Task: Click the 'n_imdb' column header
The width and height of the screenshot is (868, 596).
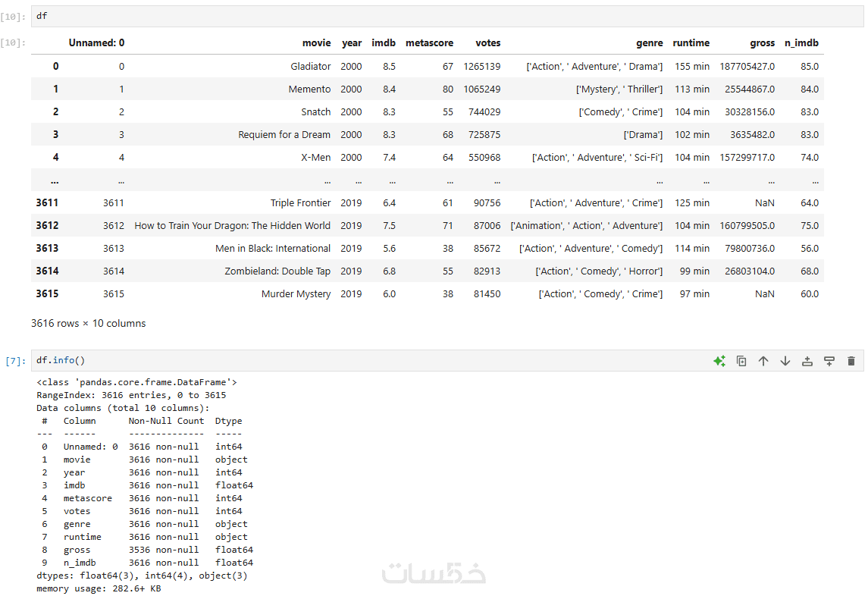Action: (801, 42)
